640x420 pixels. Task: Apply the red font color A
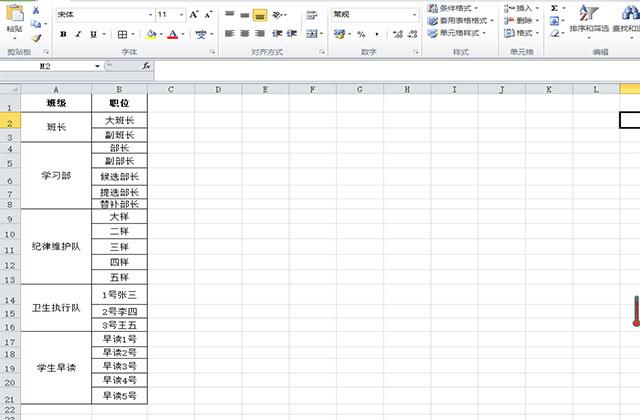pyautogui.click(x=173, y=35)
